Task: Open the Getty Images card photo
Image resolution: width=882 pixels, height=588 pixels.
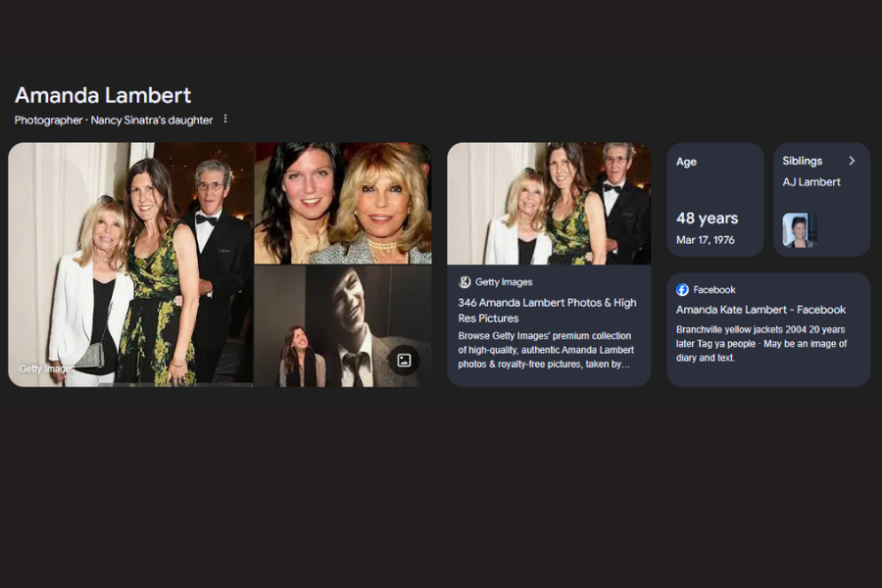Action: (549, 203)
